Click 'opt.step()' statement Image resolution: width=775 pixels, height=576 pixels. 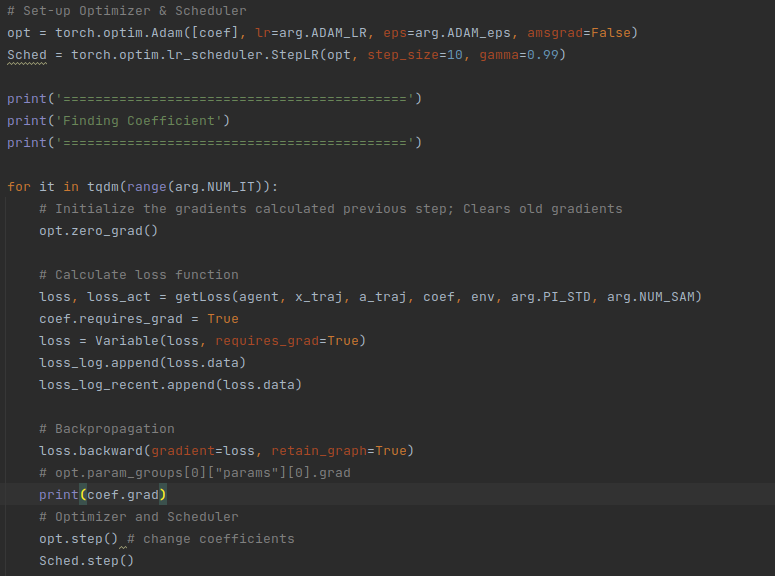[79, 539]
